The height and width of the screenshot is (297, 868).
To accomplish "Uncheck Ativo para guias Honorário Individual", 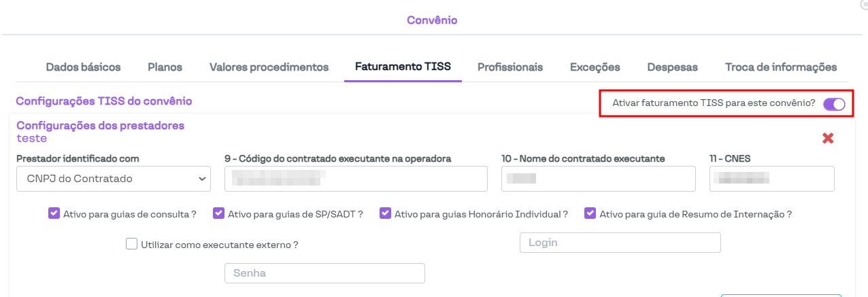I will click(x=386, y=213).
